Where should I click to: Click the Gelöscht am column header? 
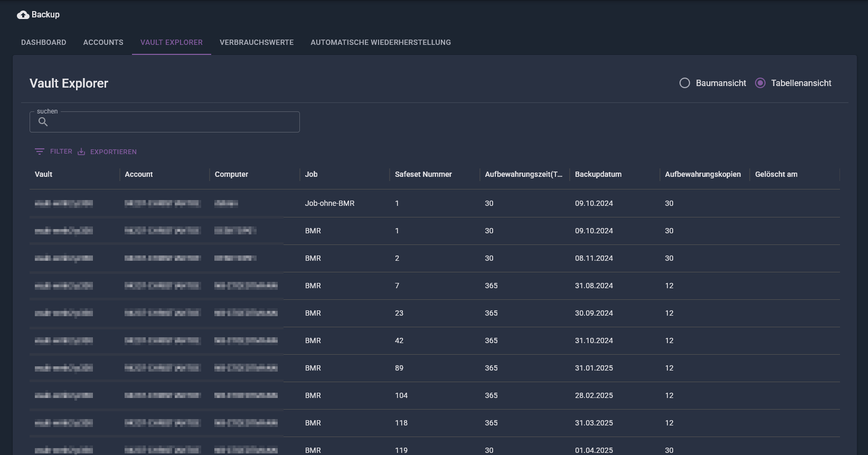776,174
